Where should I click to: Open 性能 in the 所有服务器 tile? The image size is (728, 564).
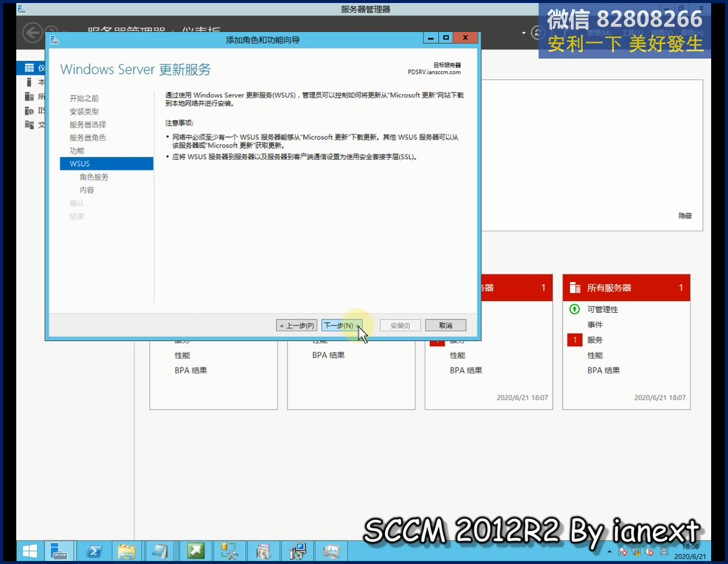(x=595, y=355)
